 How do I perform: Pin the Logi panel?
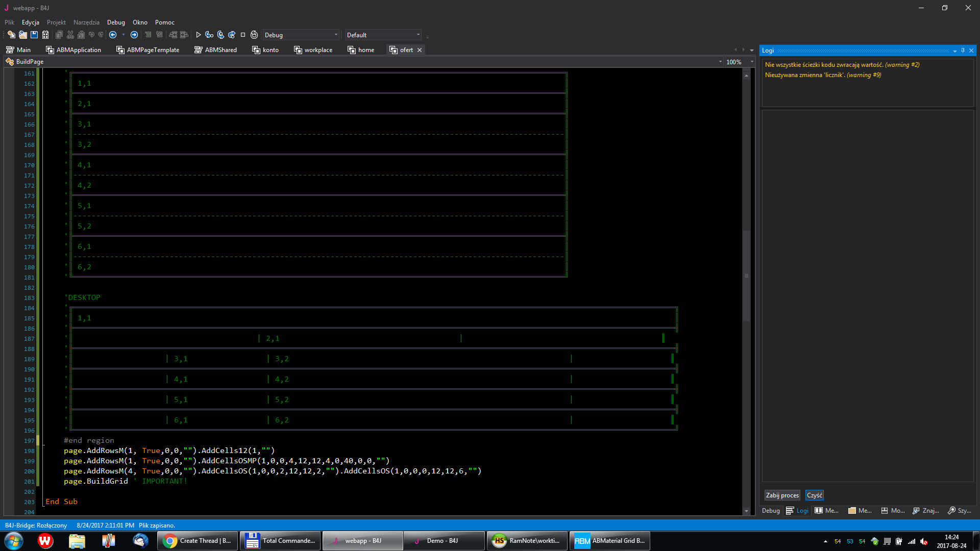963,50
